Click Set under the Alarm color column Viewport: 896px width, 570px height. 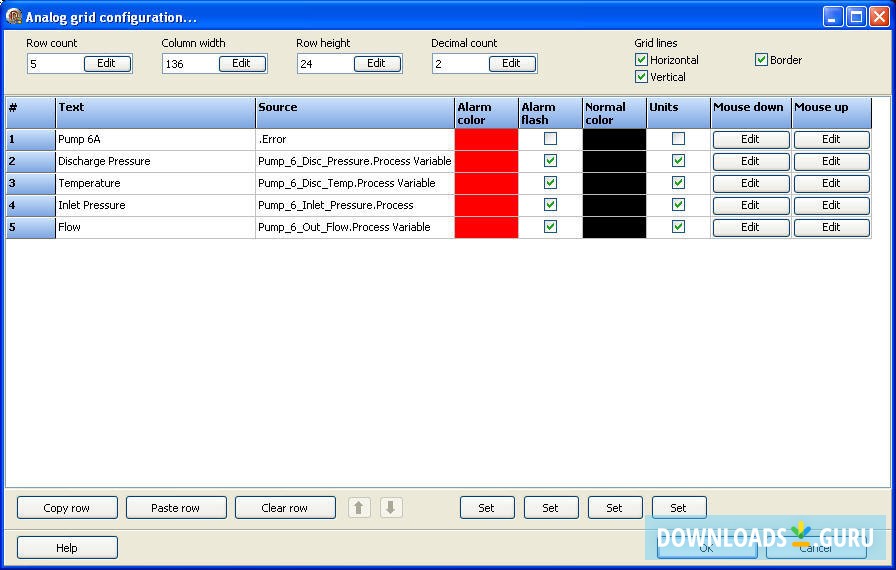(487, 508)
